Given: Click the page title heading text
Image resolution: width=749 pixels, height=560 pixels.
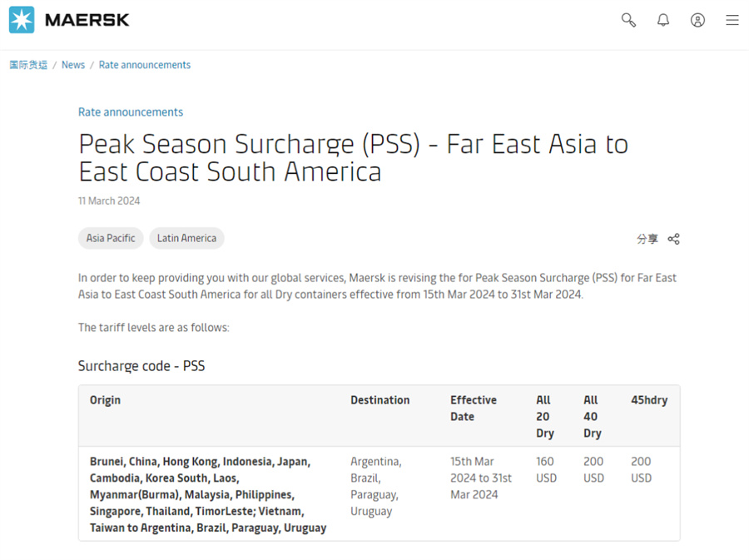Looking at the screenshot, I should point(353,157).
